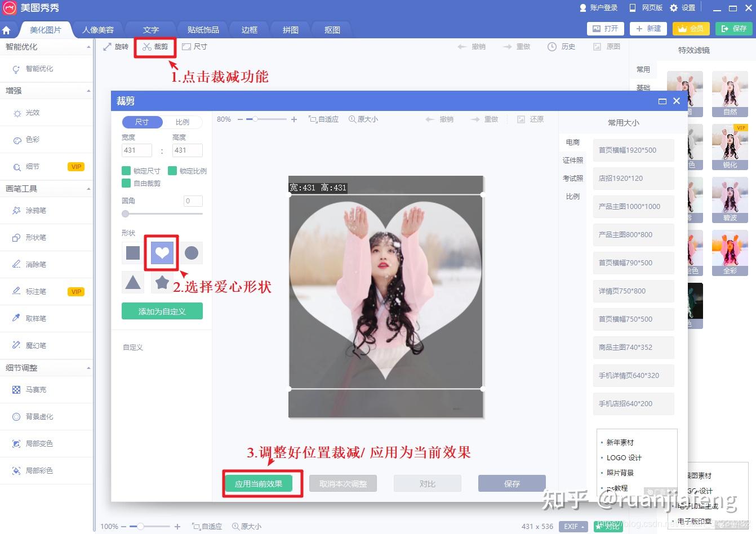756x534 pixels.
Task: Open the 细节 detail tool
Action: pos(46,167)
